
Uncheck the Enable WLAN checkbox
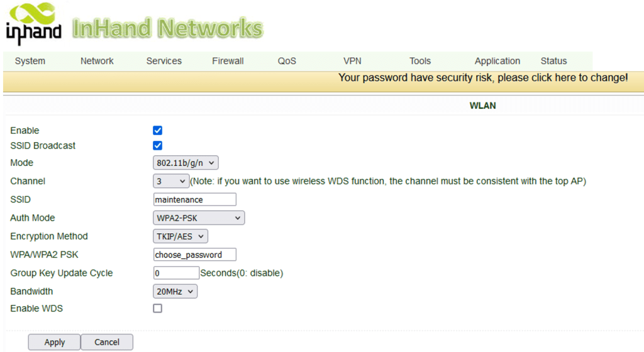point(158,131)
